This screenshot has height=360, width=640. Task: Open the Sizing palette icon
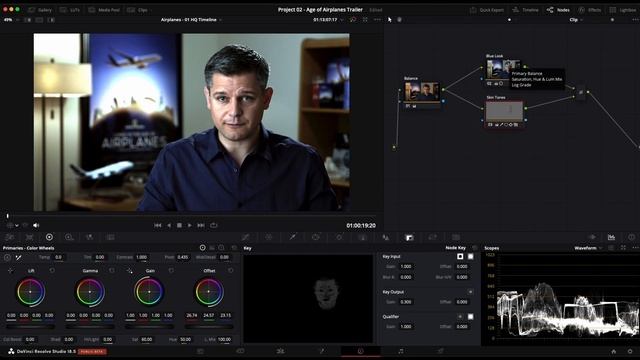(432, 237)
